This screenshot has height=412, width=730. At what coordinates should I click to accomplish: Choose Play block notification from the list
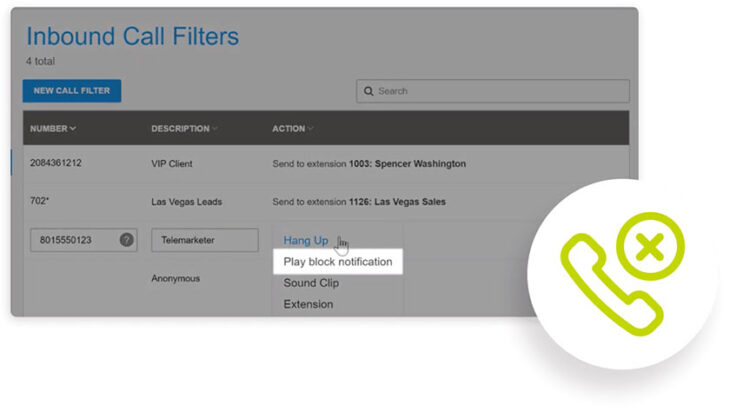point(337,262)
